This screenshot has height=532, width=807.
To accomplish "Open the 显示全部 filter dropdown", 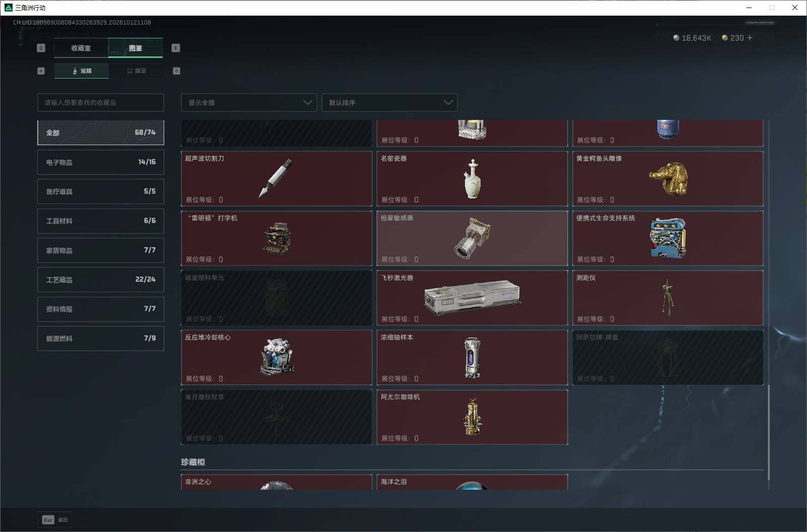I will (x=249, y=102).
